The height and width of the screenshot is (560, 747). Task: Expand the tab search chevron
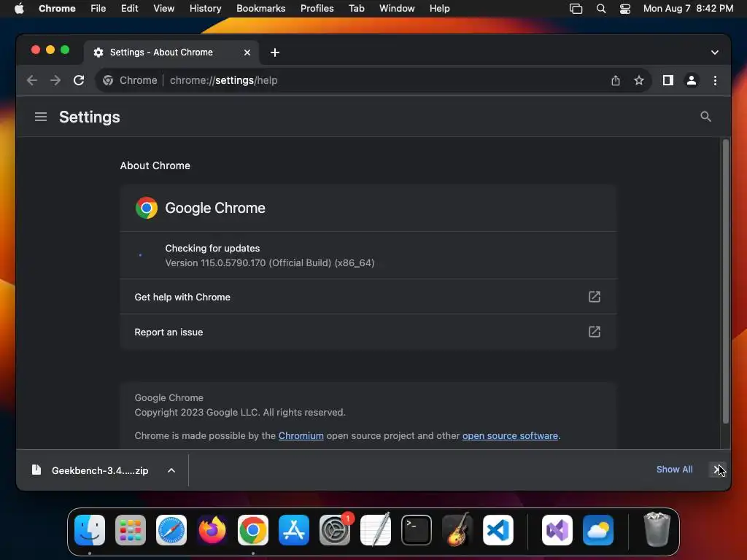pos(715,52)
